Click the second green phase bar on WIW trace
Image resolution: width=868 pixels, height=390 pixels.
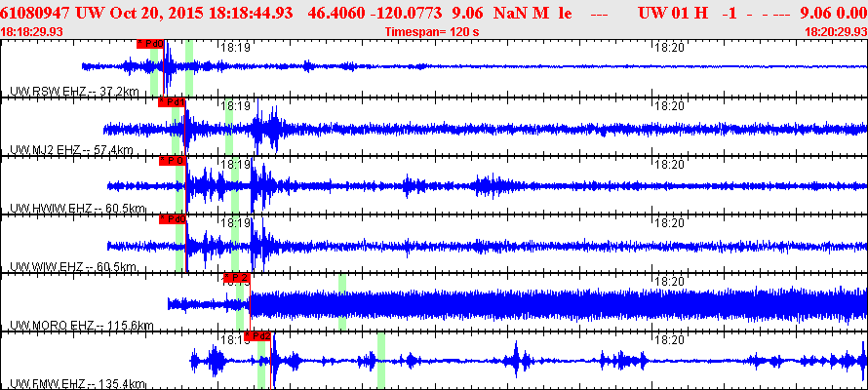(235, 243)
